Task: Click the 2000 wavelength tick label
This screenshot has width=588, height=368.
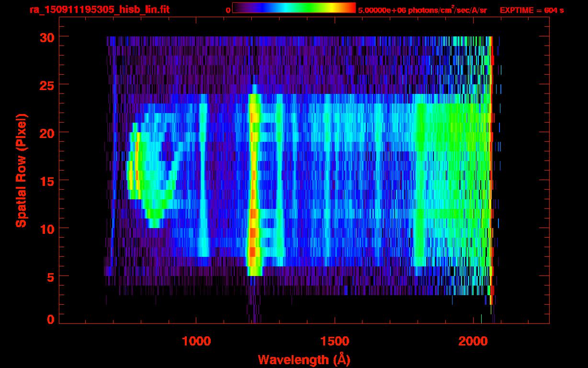Action: (x=473, y=342)
